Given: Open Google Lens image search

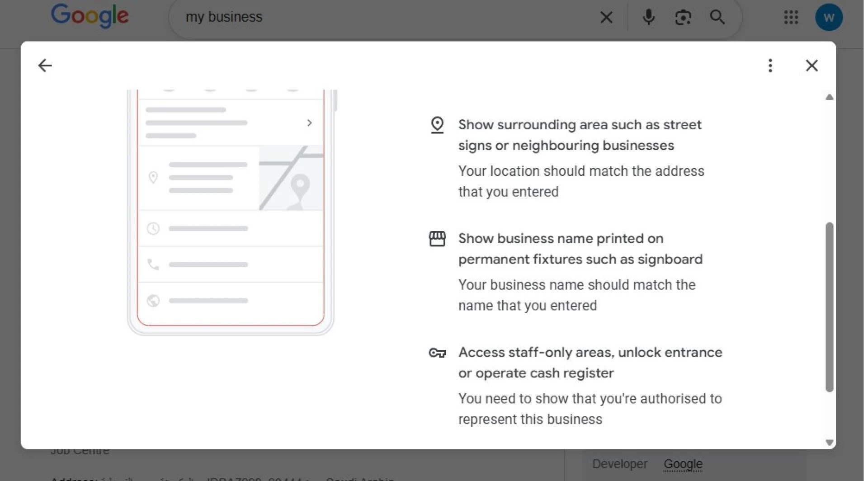Looking at the screenshot, I should (x=683, y=17).
